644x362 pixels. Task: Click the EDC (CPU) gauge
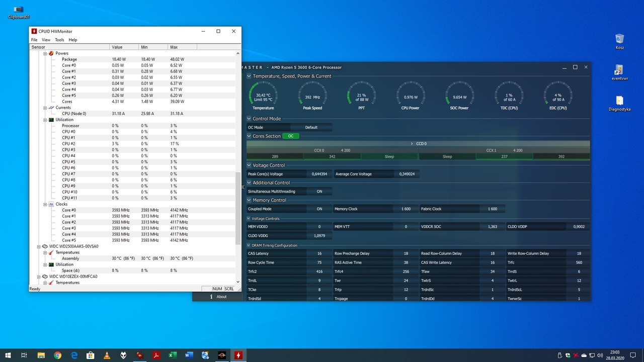558,96
